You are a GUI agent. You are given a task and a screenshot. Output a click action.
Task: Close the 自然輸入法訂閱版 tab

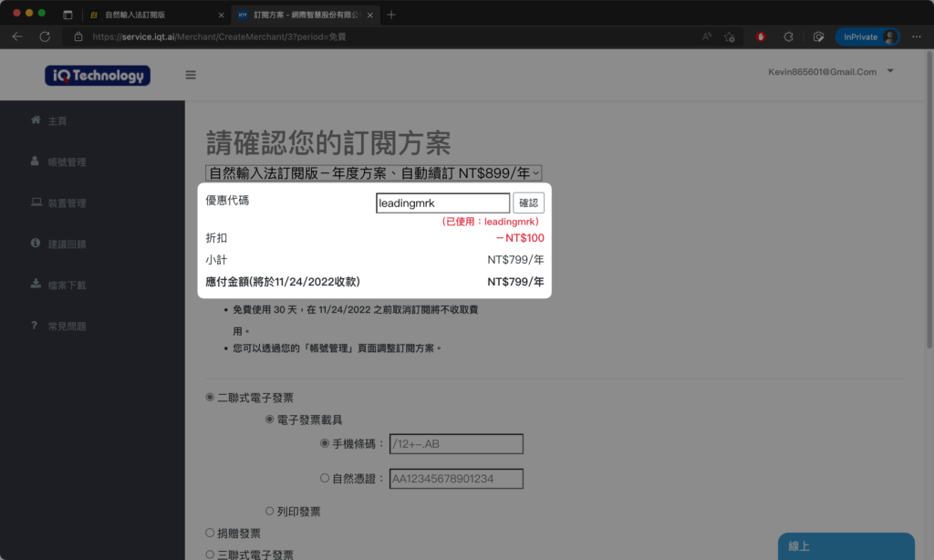coord(221,15)
